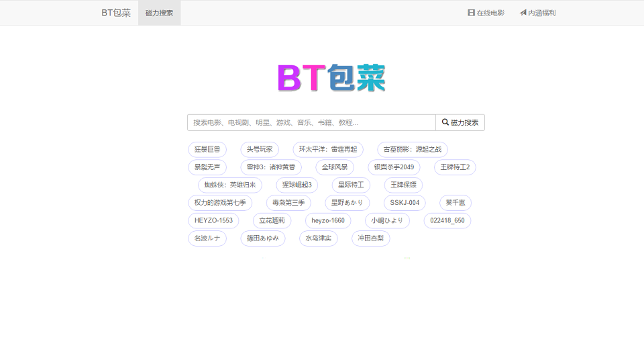Select the 王牌特工2 tag
Screen dimensions: 644x356
tap(455, 167)
